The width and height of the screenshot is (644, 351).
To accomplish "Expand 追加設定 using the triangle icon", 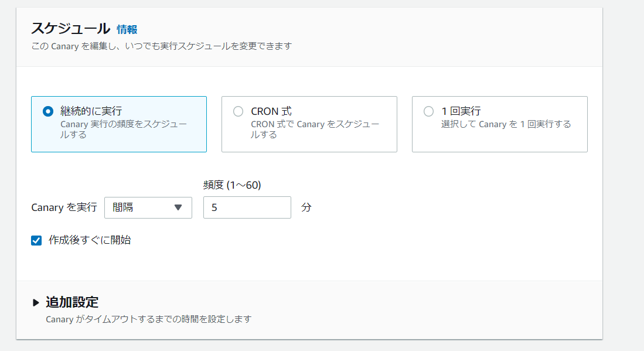I will tap(36, 303).
